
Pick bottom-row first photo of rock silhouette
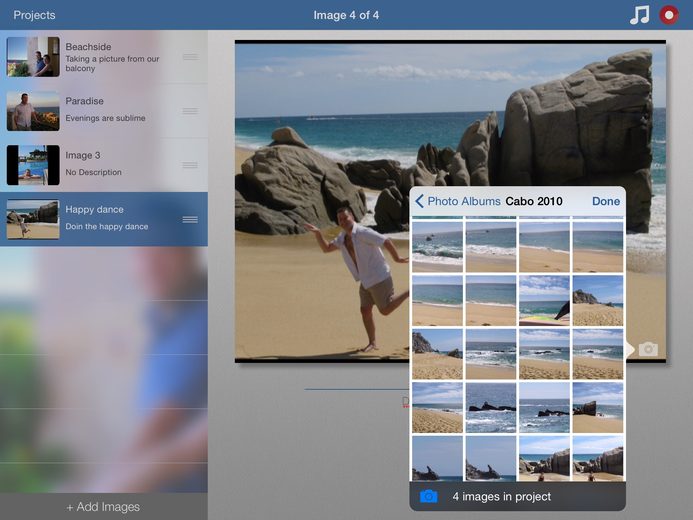[437, 459]
